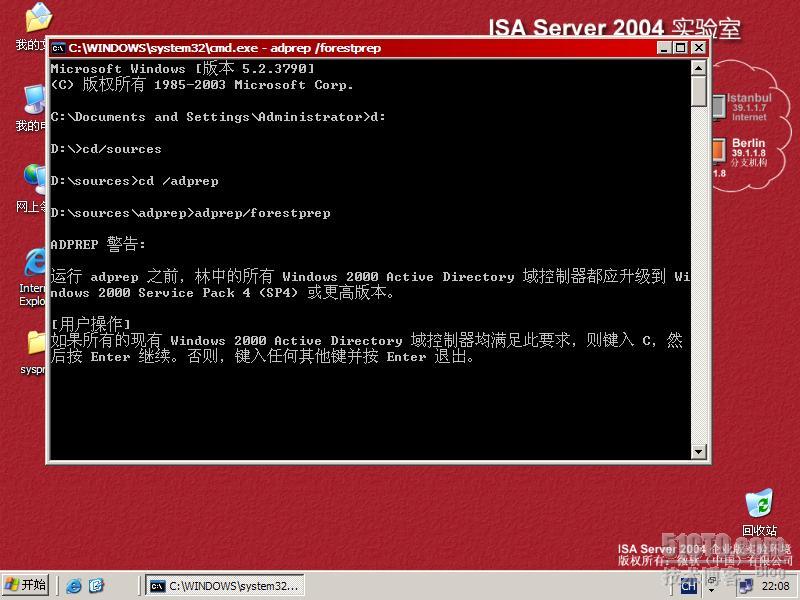Click the CH language indicator in tray
800x600 pixels.
click(688, 586)
